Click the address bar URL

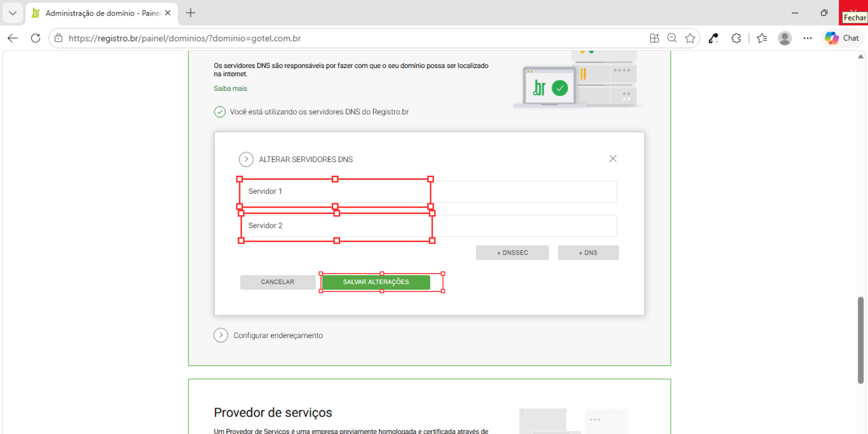click(185, 38)
